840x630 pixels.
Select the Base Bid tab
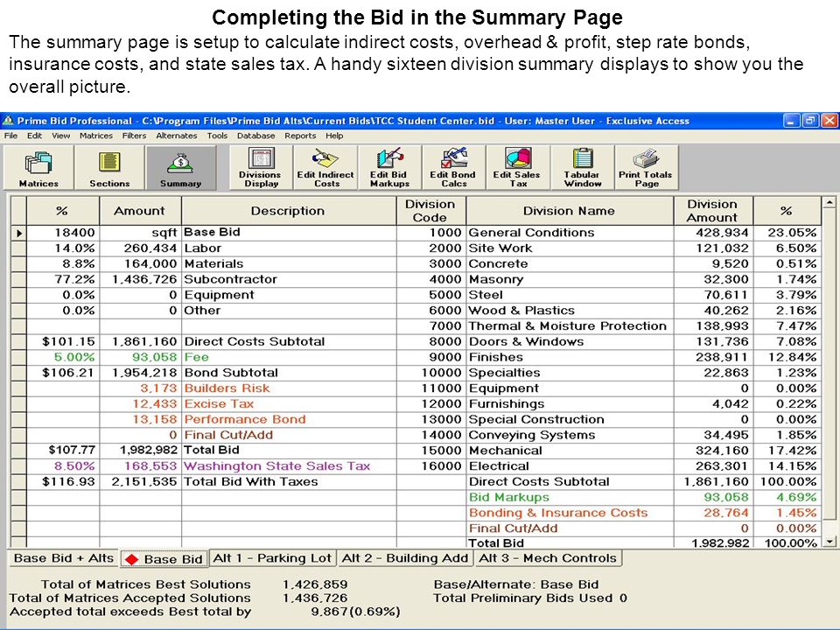click(164, 559)
